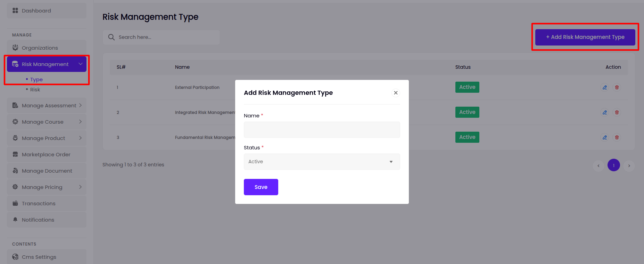
Task: Delete the Fundamental Risk Management row
Action: 617,138
